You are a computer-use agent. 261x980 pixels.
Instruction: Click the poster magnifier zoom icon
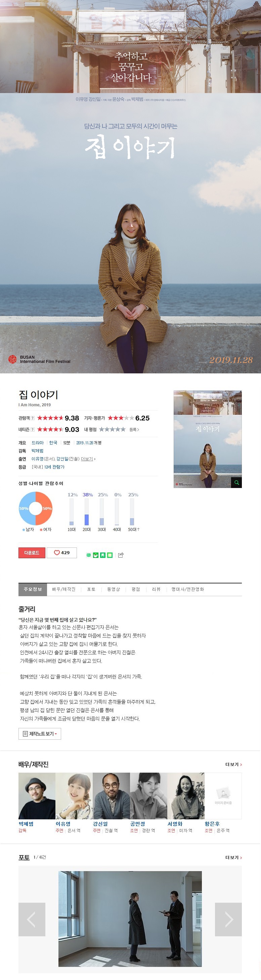pos(237,482)
